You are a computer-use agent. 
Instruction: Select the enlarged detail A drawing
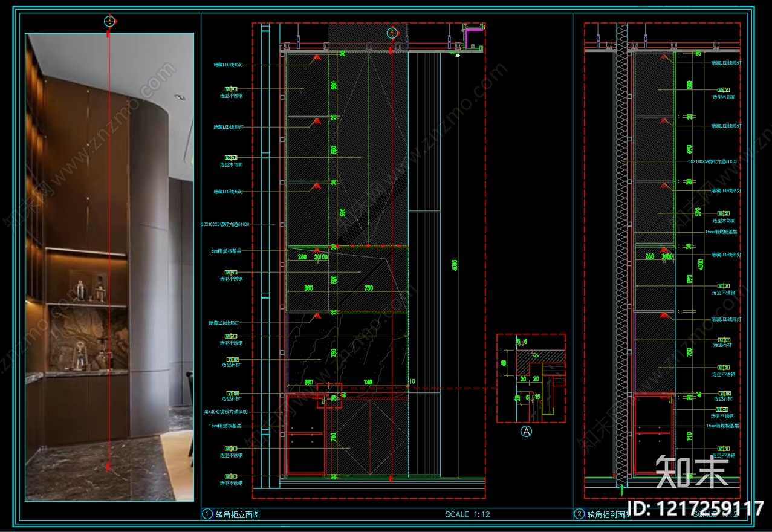(531, 378)
